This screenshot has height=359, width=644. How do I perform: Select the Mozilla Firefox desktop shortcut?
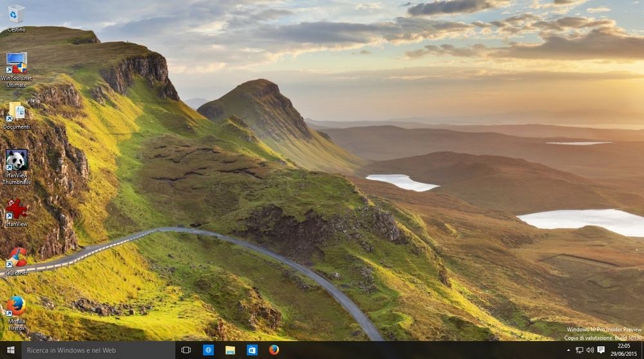16,306
